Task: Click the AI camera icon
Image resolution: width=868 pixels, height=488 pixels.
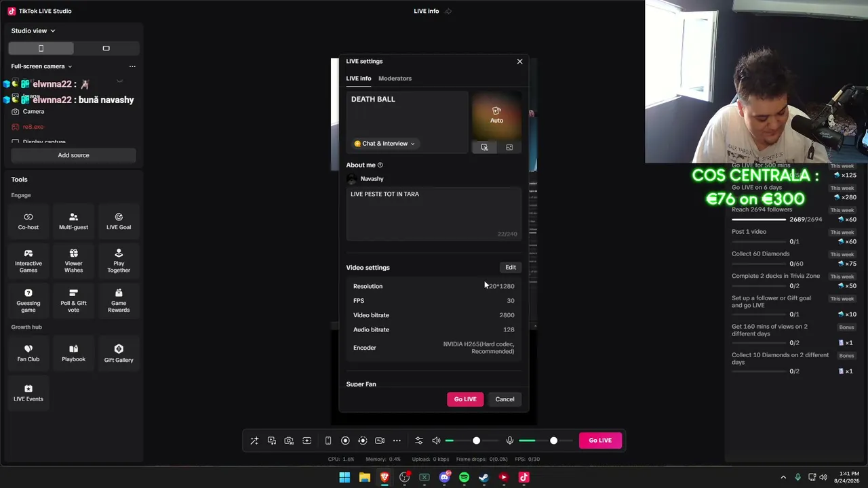Action: (289, 441)
